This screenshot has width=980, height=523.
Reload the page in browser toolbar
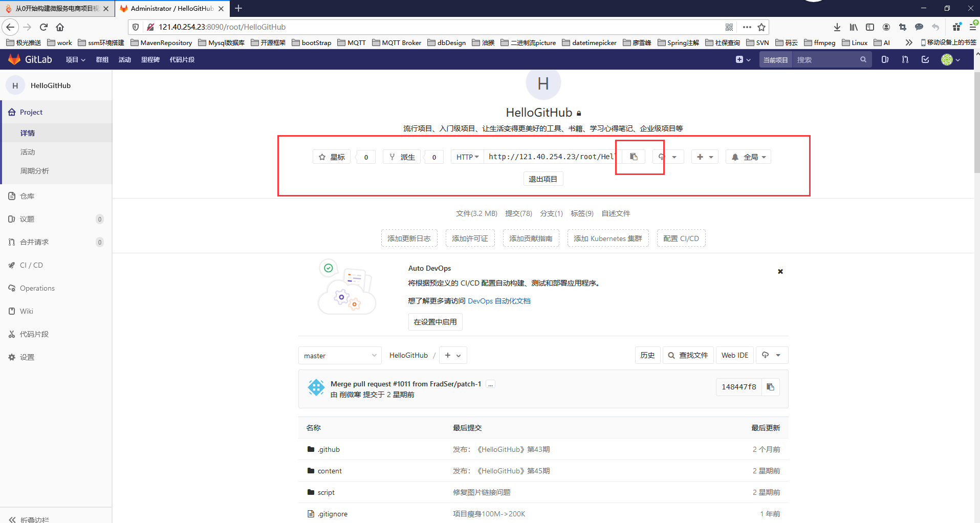pos(43,27)
